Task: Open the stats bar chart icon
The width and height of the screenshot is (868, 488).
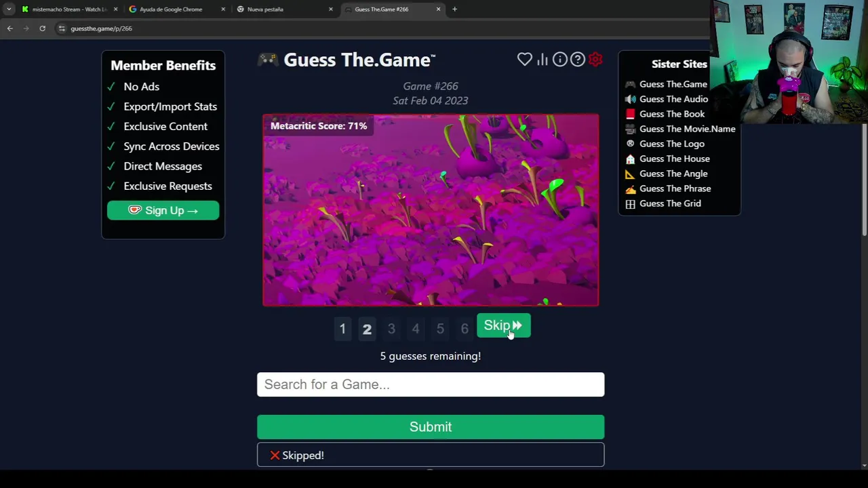Action: point(542,60)
